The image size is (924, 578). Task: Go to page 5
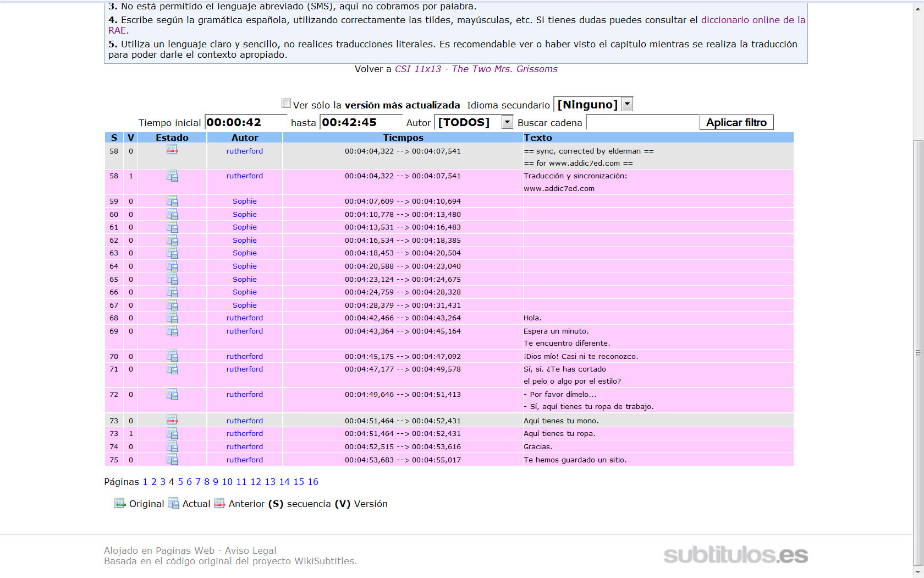[180, 482]
